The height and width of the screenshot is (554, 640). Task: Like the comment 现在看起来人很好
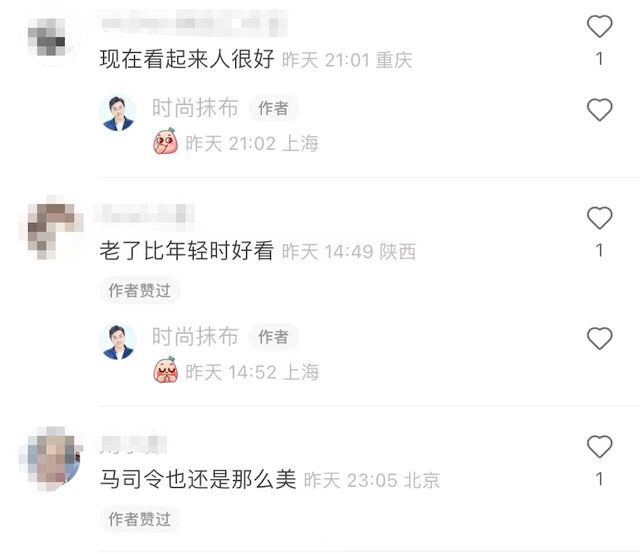(599, 27)
